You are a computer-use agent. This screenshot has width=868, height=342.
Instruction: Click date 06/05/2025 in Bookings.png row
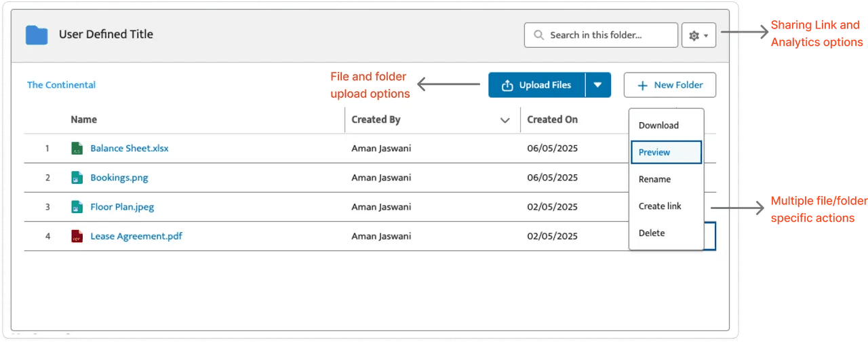[552, 178]
